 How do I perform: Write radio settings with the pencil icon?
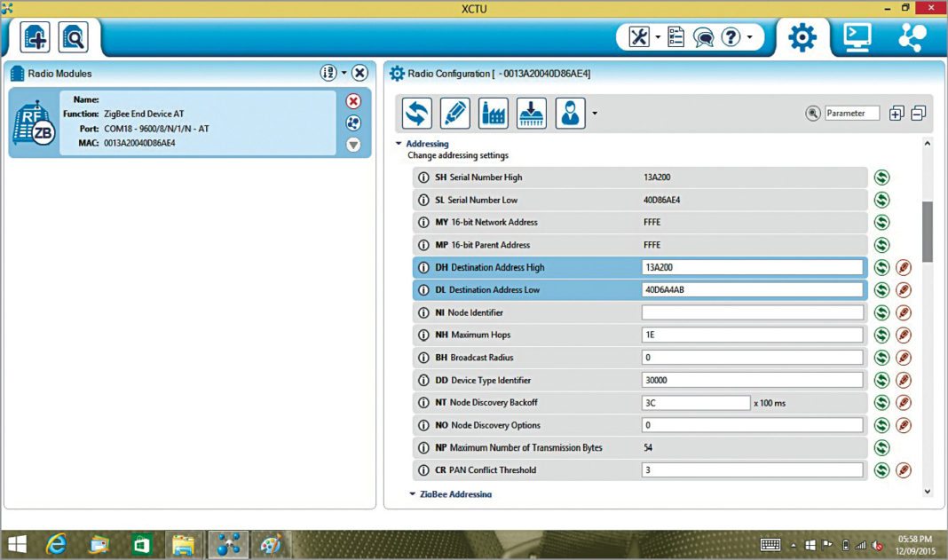pyautogui.click(x=455, y=113)
